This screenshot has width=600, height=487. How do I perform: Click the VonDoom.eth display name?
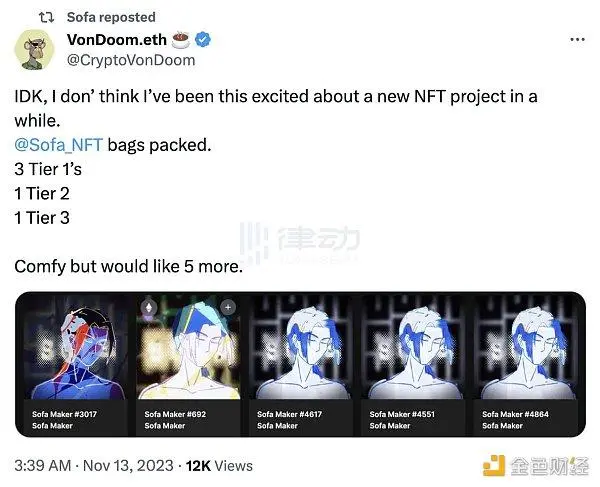[x=117, y=39]
